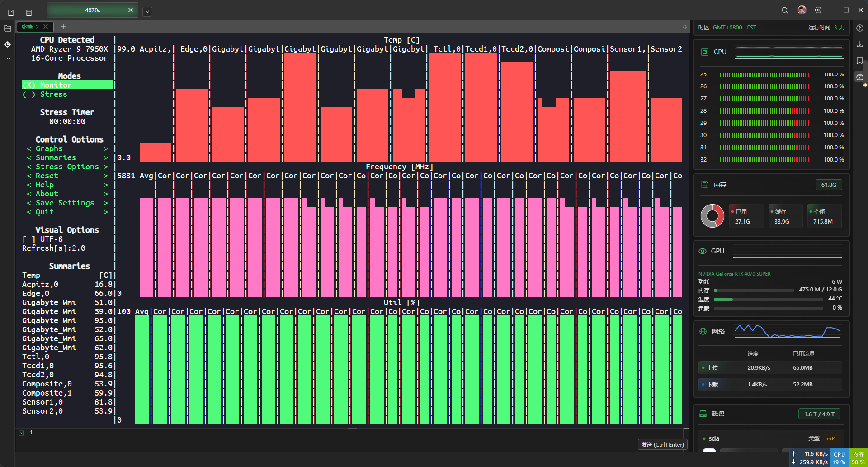Screen dimensions: 868x467
Task: Select the Monitor mode radio option
Action: [67, 85]
